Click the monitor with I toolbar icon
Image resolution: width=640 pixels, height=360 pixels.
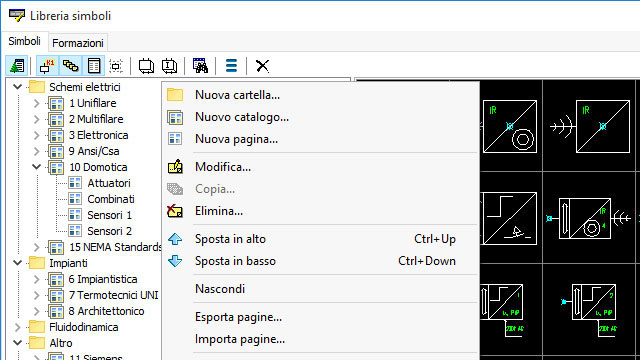click(x=169, y=66)
